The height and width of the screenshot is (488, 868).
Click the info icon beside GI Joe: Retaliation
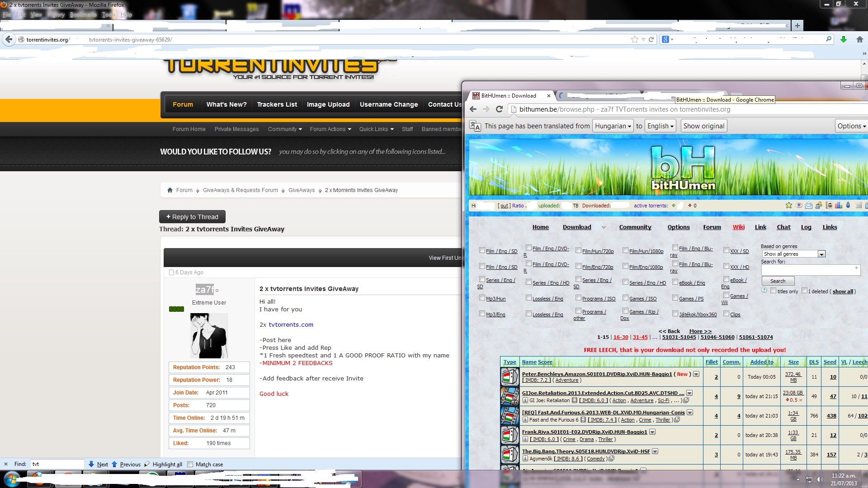click(x=525, y=400)
